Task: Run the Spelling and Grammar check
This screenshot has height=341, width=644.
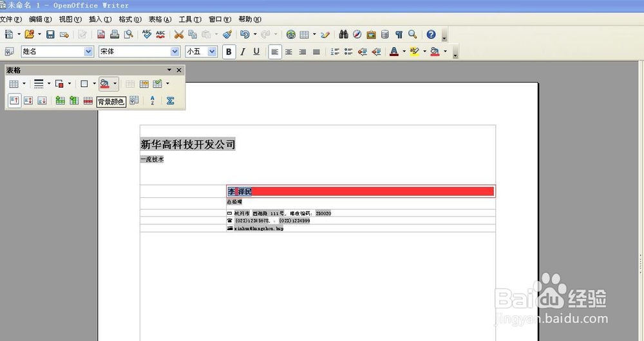Action: pyautogui.click(x=147, y=35)
